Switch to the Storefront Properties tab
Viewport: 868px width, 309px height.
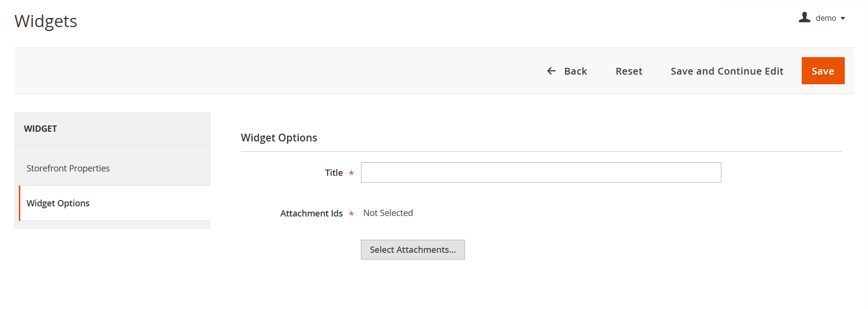(x=68, y=168)
